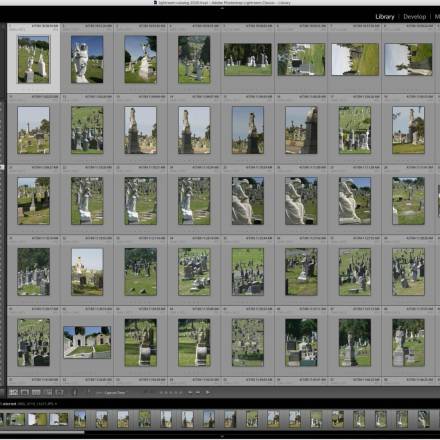Screen dimensions: 440x440
Task: Collapse the filmstrip panel bottom arrow
Action: click(x=222, y=435)
